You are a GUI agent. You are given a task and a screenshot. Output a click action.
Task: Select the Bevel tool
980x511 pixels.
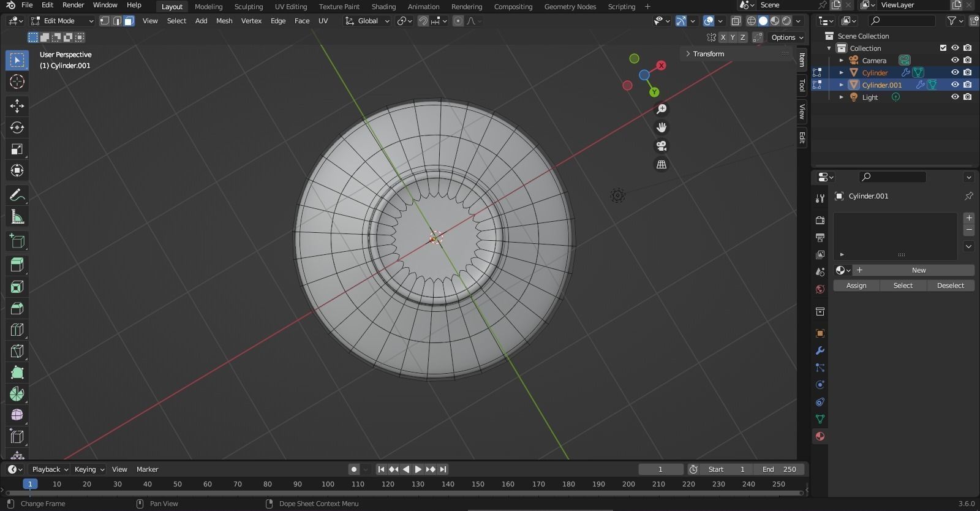17,308
